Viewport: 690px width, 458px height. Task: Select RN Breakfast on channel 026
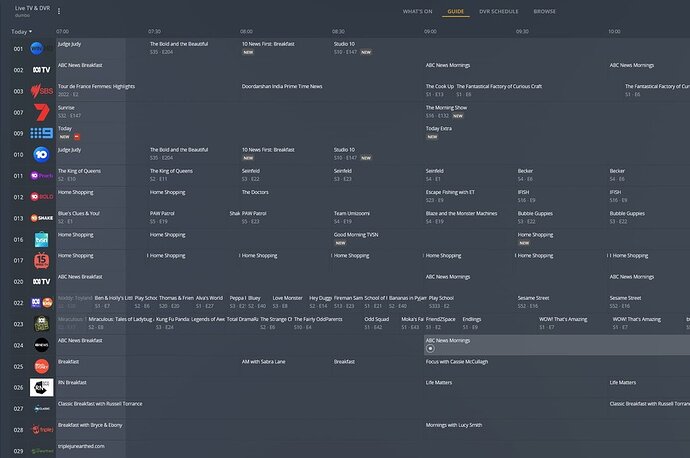coord(72,382)
